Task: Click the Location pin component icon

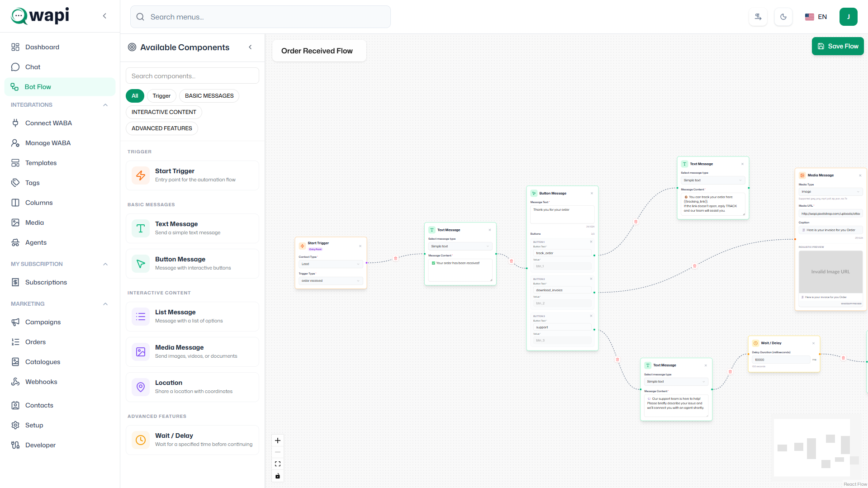Action: [141, 387]
